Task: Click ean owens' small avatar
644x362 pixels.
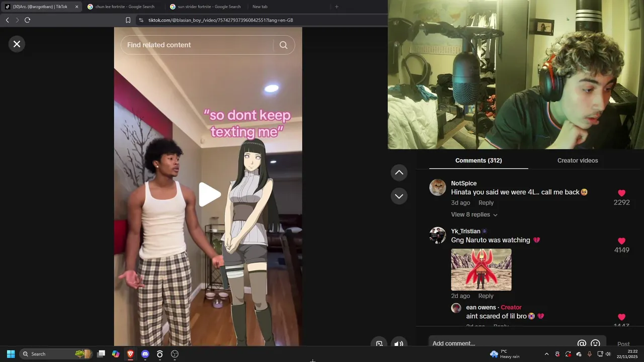Action: pos(456,308)
